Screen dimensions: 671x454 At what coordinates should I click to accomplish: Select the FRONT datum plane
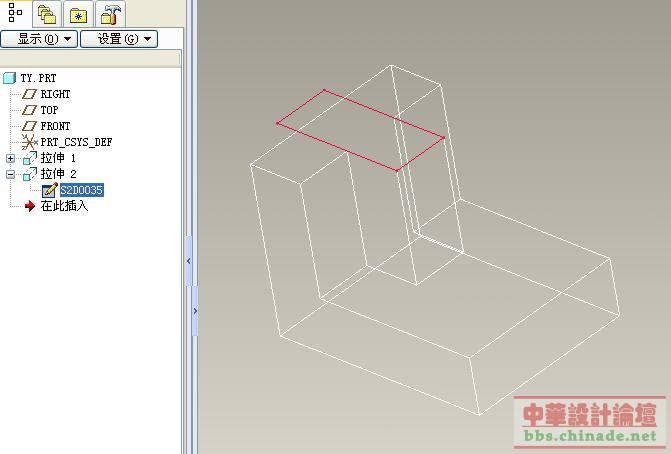point(55,126)
